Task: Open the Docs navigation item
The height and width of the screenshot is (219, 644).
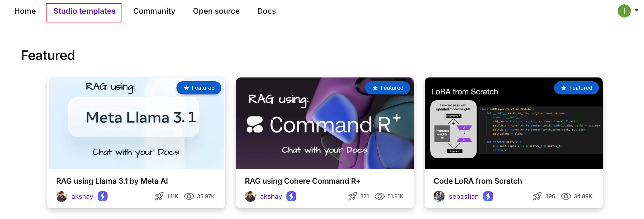Action: pos(266,11)
